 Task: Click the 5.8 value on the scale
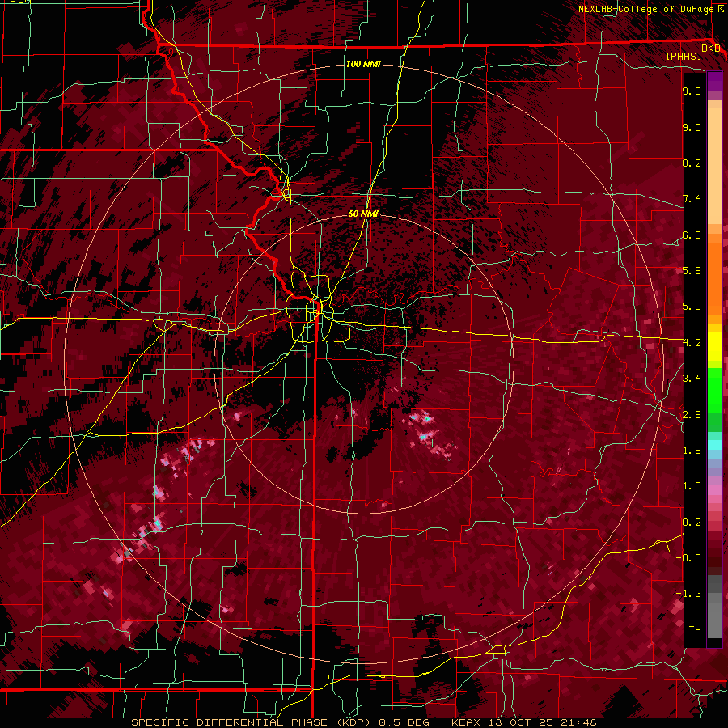tap(692, 271)
